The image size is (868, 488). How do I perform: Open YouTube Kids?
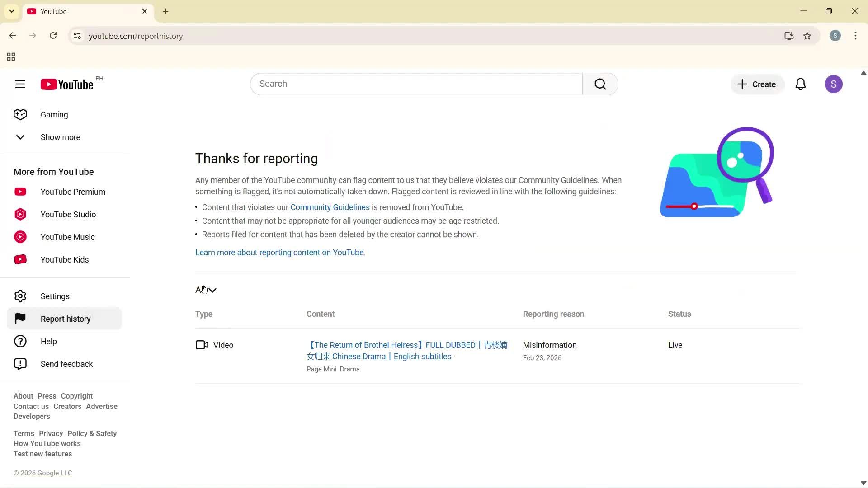(65, 259)
